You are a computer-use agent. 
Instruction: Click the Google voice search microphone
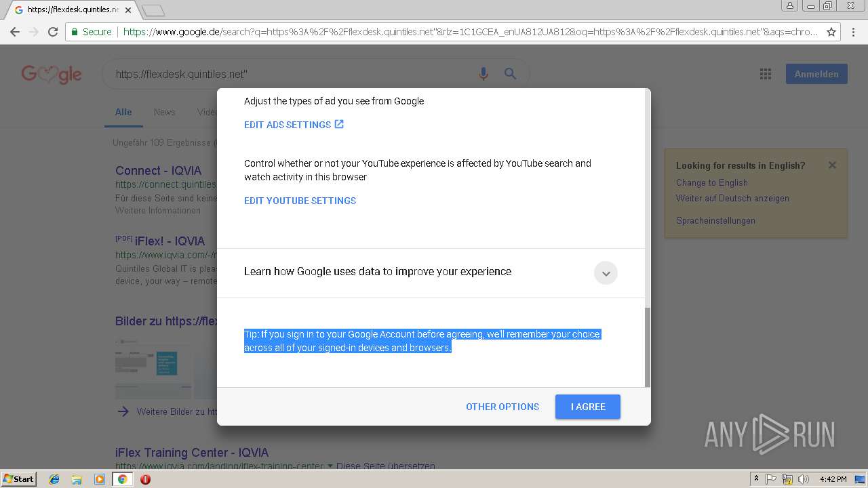[484, 74]
